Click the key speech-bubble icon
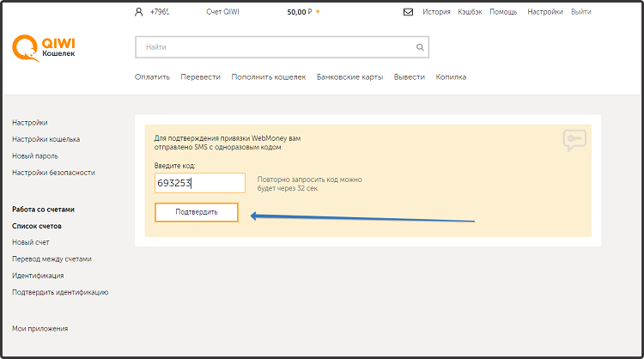Screen dimensions: 644x359 [574, 140]
